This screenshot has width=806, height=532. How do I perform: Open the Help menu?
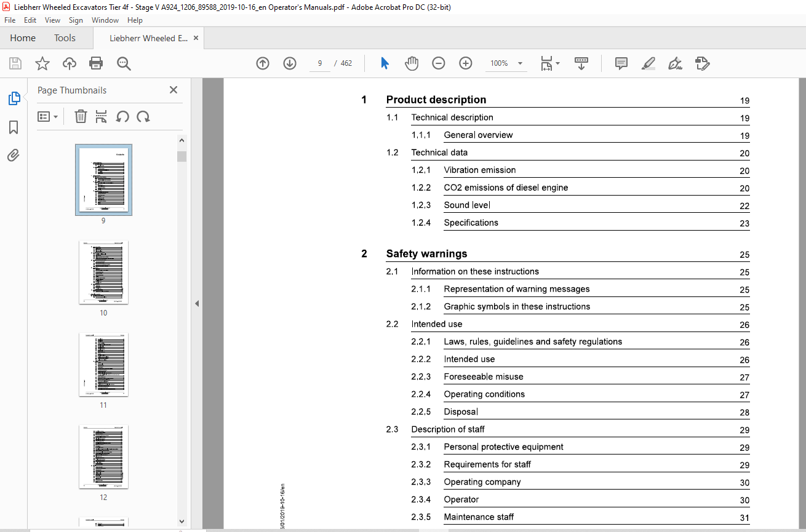coord(135,20)
